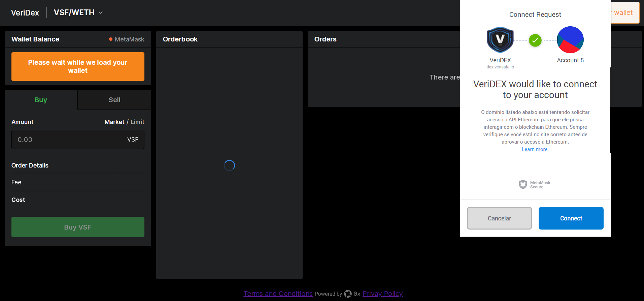Viewport: 644px width, 301px height.
Task: Click the green Buy VSF button
Action: [x=78, y=227]
